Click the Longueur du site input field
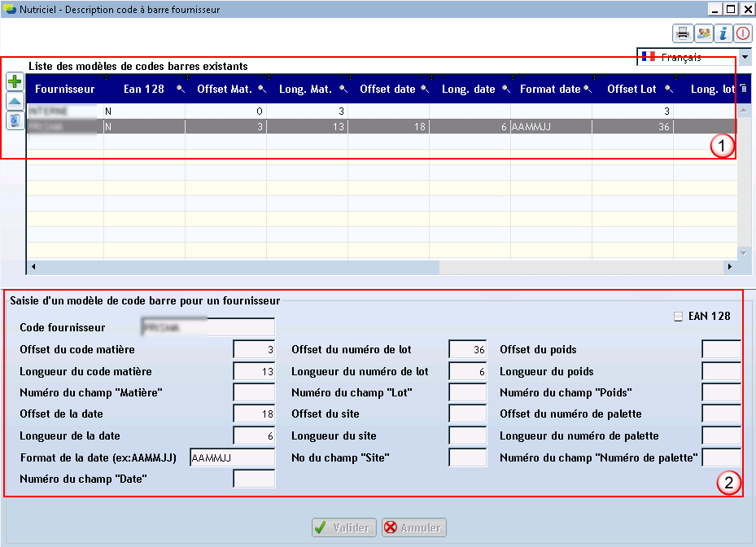The width and height of the screenshot is (756, 547). (468, 435)
